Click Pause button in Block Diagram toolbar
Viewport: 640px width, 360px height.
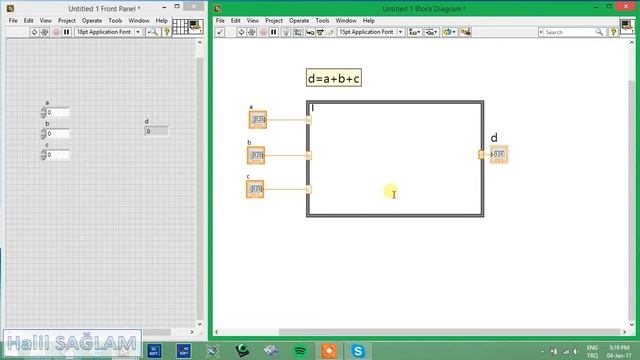[273, 32]
